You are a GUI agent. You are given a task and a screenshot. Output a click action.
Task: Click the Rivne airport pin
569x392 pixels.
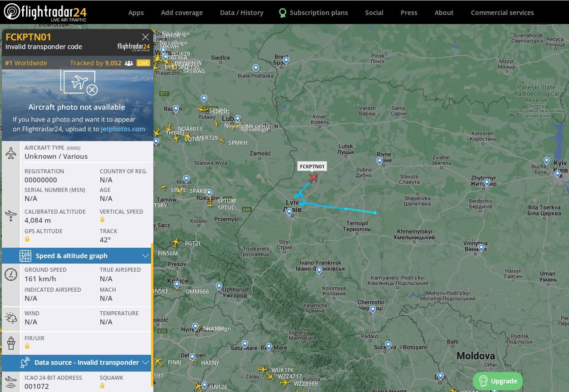pyautogui.click(x=379, y=161)
